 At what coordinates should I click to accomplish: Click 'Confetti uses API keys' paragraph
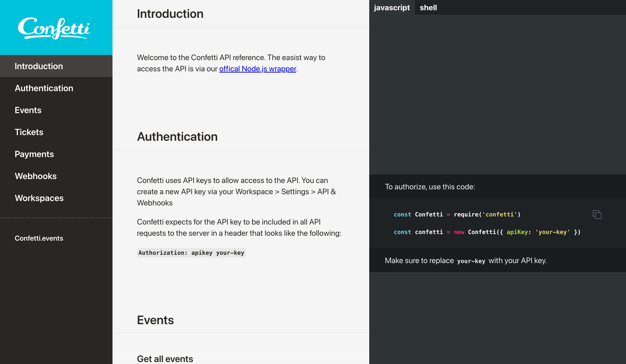(236, 192)
